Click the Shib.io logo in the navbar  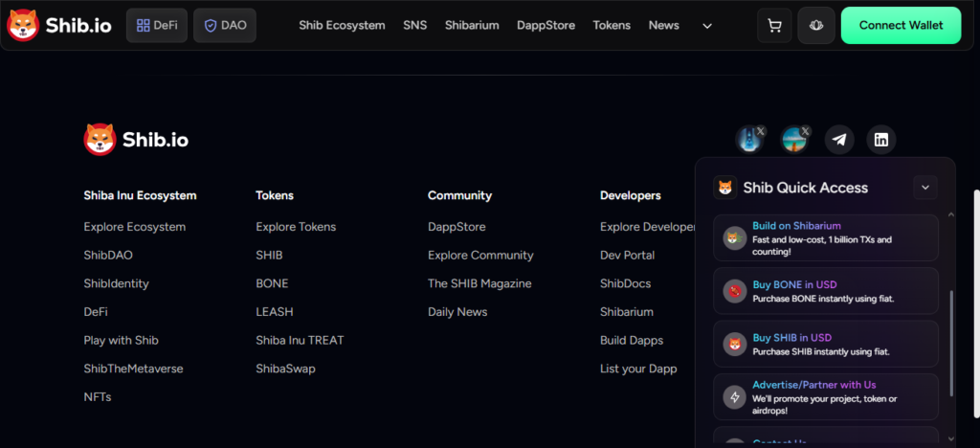[x=59, y=26]
